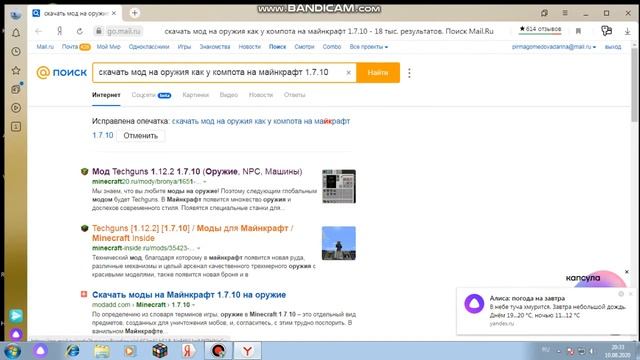Open Мой Мир in top navigation
The image size is (640, 360).
pos(109,47)
